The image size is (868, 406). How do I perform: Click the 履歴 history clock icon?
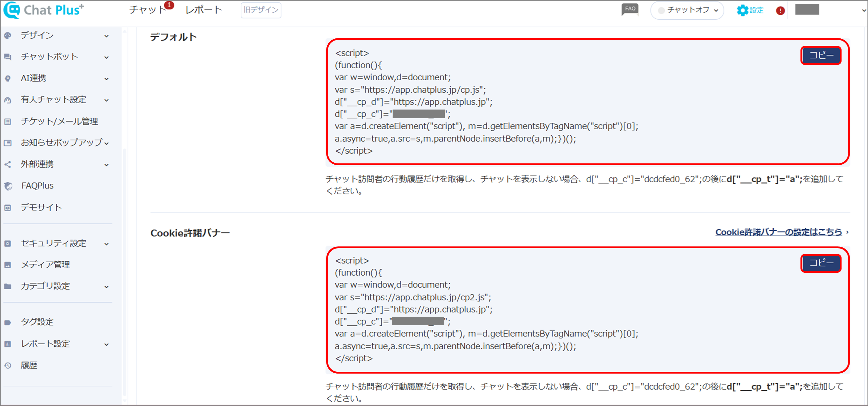click(x=8, y=366)
